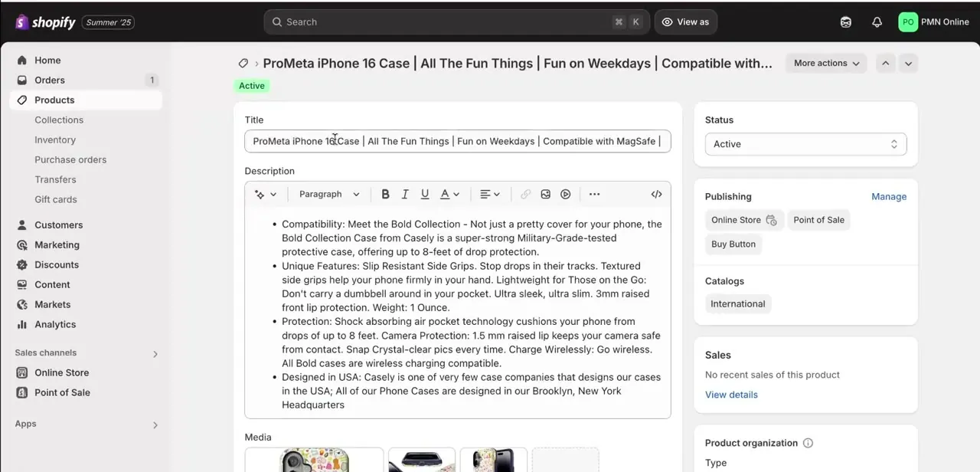The image size is (980, 472).
Task: Click the insert video icon
Action: click(565, 195)
